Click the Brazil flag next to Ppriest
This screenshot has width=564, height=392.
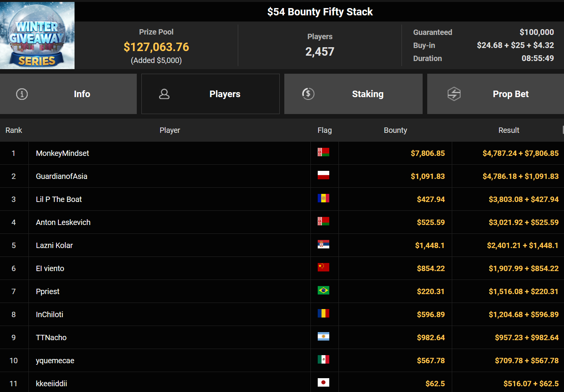(x=323, y=291)
